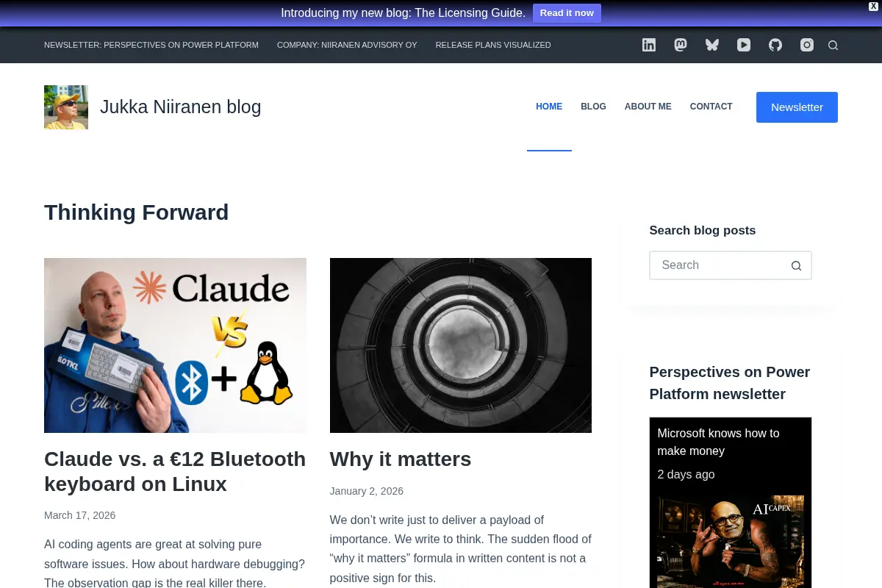Click the Jukka Niiranen blog site title
This screenshot has height=588, width=882.
181,107
